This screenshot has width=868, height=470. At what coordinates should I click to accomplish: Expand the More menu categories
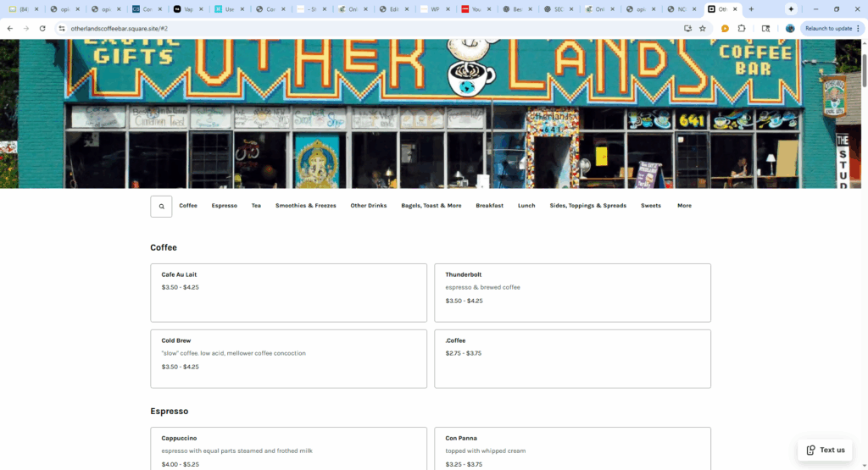(x=684, y=206)
